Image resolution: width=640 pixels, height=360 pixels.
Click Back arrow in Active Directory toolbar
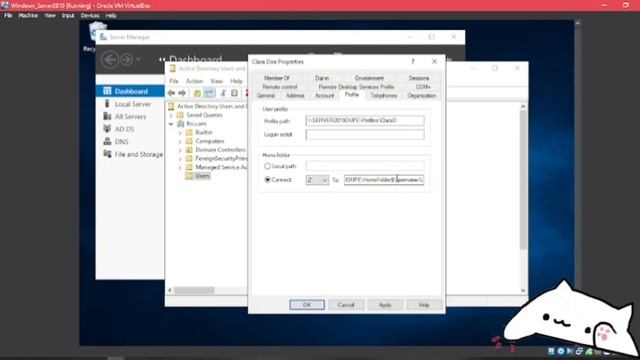pos(171,93)
